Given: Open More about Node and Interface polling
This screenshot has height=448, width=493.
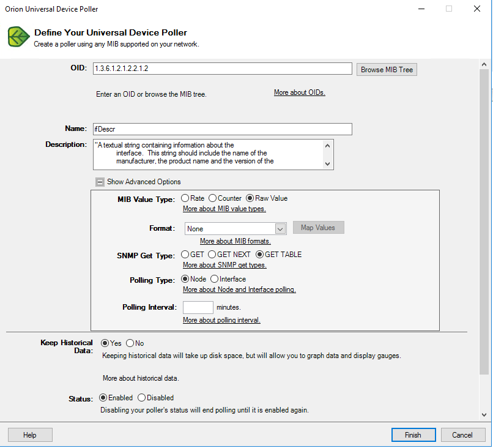Looking at the screenshot, I should (x=239, y=289).
